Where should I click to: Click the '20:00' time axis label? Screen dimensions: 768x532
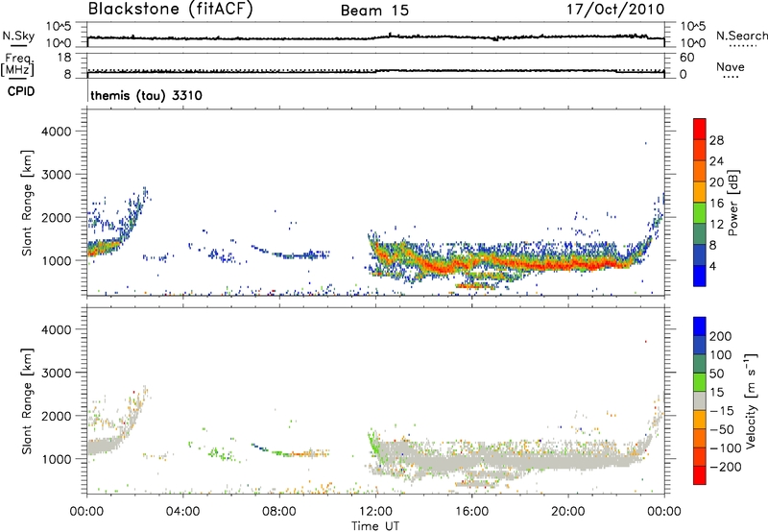point(567,512)
